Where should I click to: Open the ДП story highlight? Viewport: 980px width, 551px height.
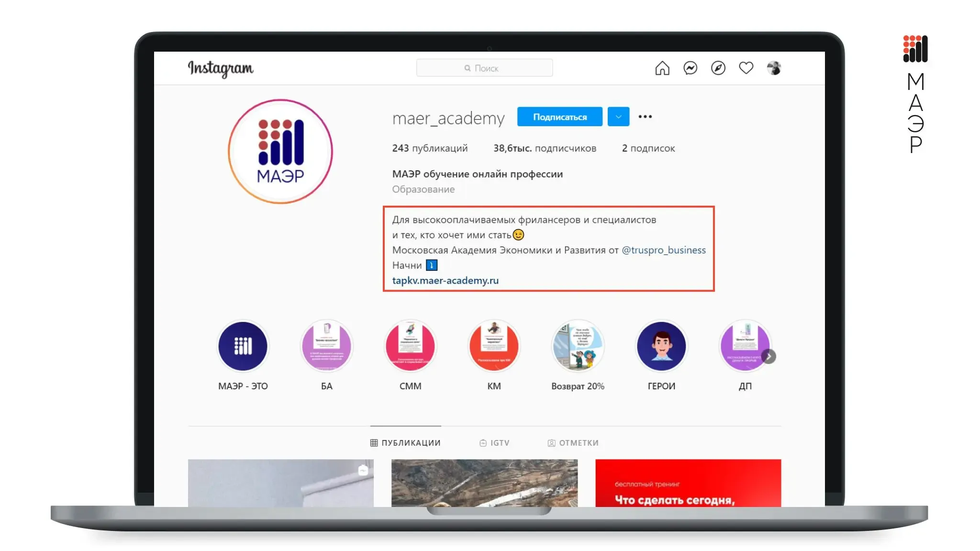pos(745,346)
